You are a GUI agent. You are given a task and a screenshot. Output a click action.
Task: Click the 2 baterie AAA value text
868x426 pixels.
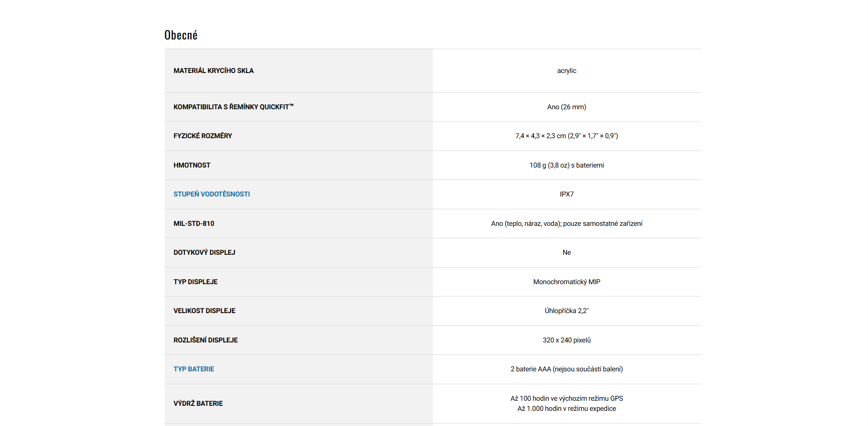coord(566,369)
